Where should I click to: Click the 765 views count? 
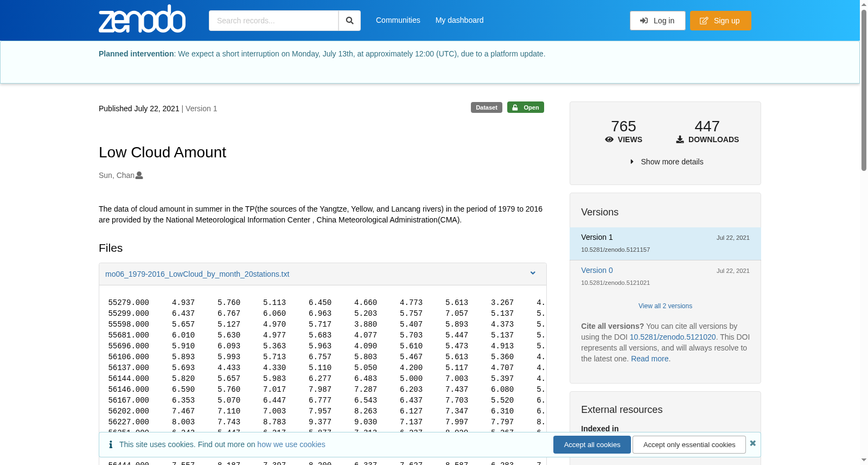[x=623, y=126]
